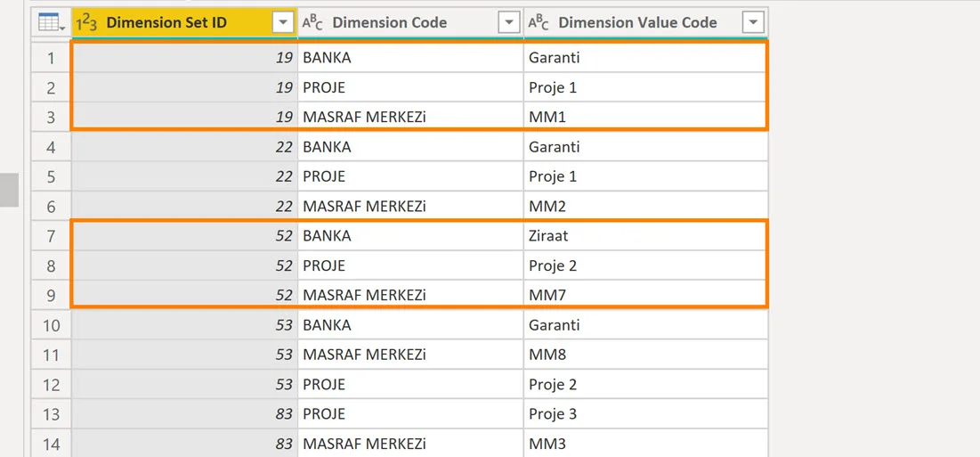Click the 123 data type icon for Dimension Set ID
Image resolution: width=980 pixels, height=457 pixels.
(x=87, y=22)
